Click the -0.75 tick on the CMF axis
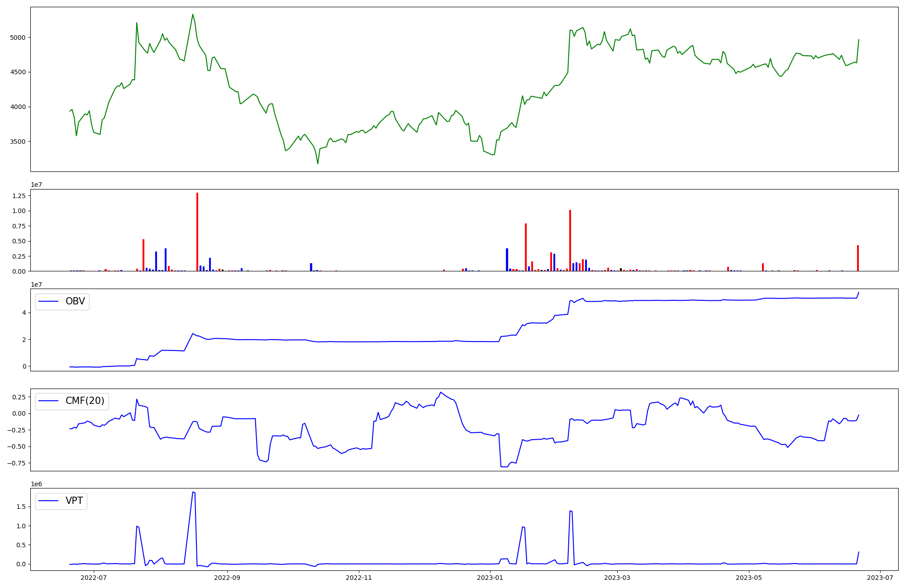 pos(16,463)
